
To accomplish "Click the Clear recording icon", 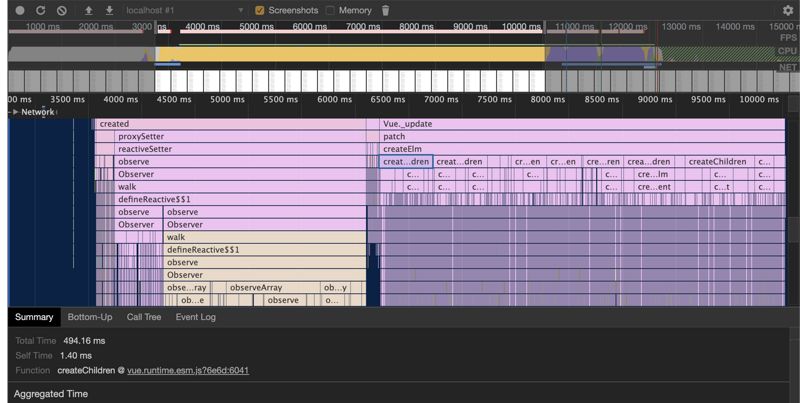I will tap(61, 10).
